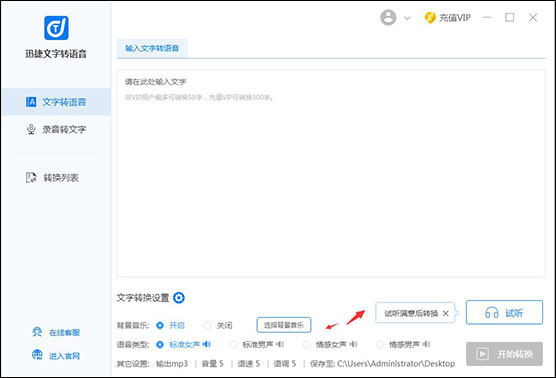Click the 音量 5 volume setting
Screen dimensions: 556x378
click(213, 363)
